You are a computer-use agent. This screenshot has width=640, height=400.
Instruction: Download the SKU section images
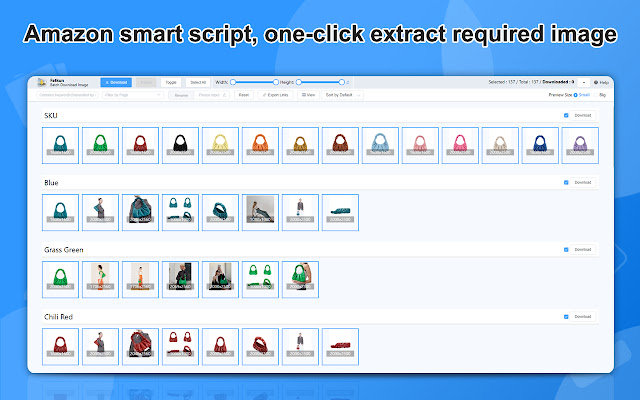[582, 116]
